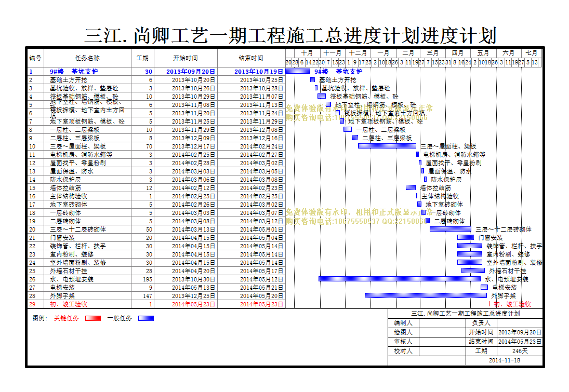Click the 负责人 label in title block

[481, 323]
